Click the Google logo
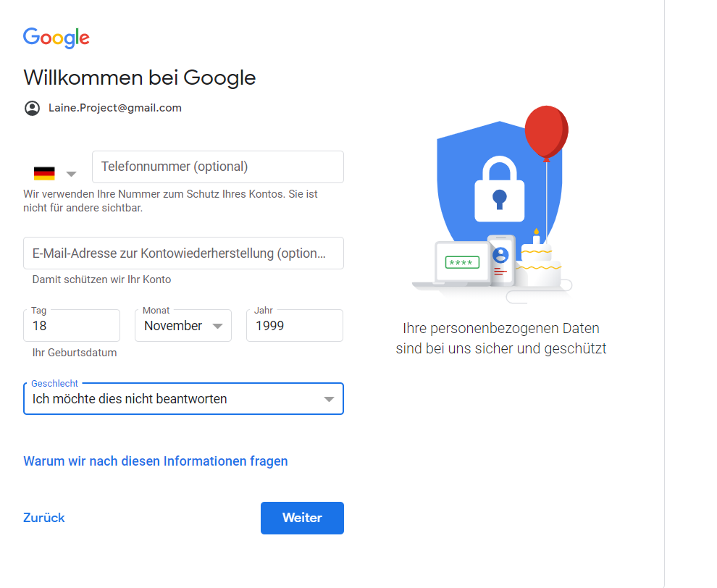The height and width of the screenshot is (588, 717). pos(56,38)
